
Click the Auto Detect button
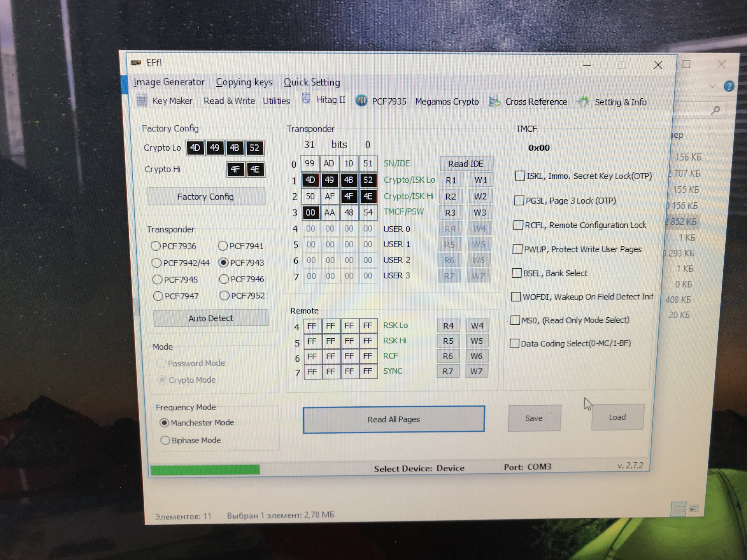tap(210, 318)
